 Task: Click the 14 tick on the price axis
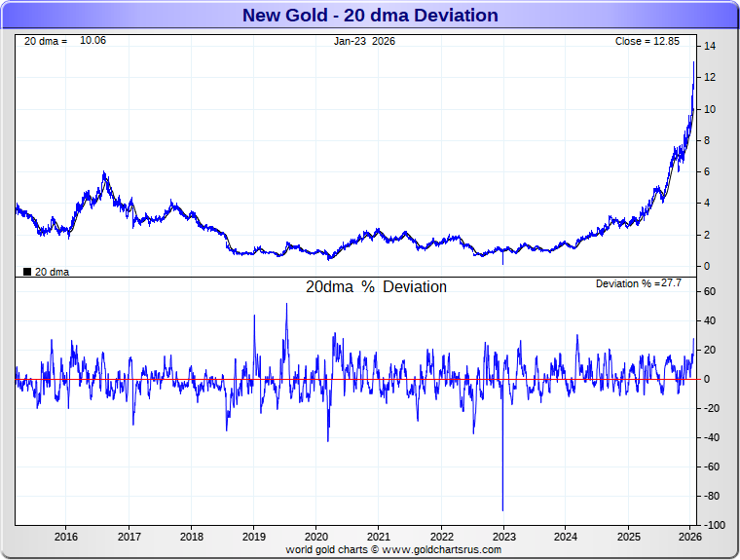[711, 46]
